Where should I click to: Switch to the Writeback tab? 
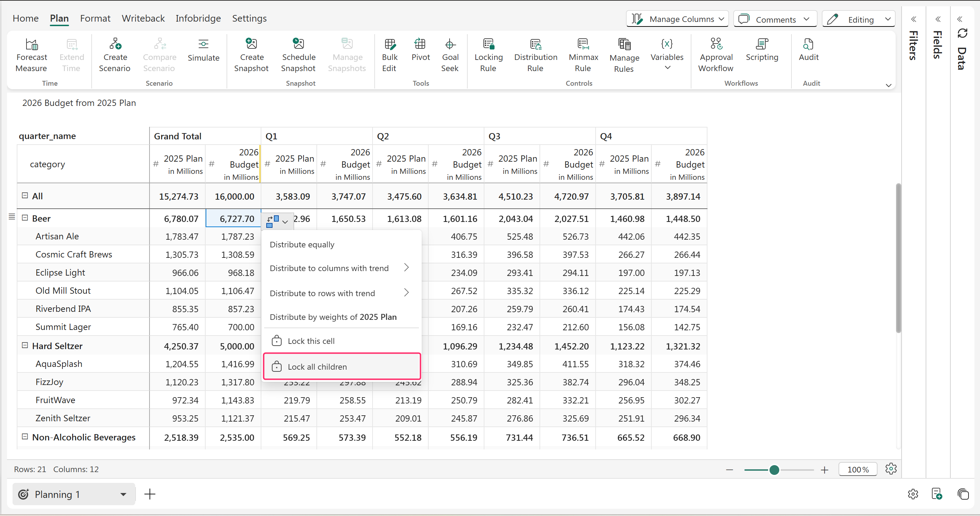(143, 18)
